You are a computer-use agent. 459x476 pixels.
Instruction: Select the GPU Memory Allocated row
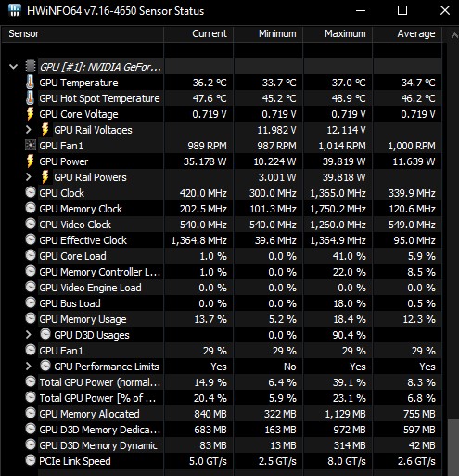[222, 414]
